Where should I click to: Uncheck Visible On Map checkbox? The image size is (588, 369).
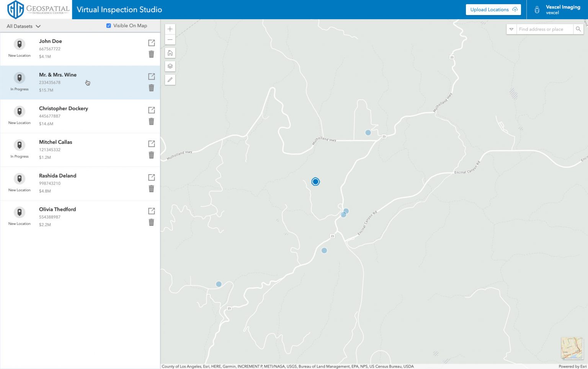tap(109, 26)
